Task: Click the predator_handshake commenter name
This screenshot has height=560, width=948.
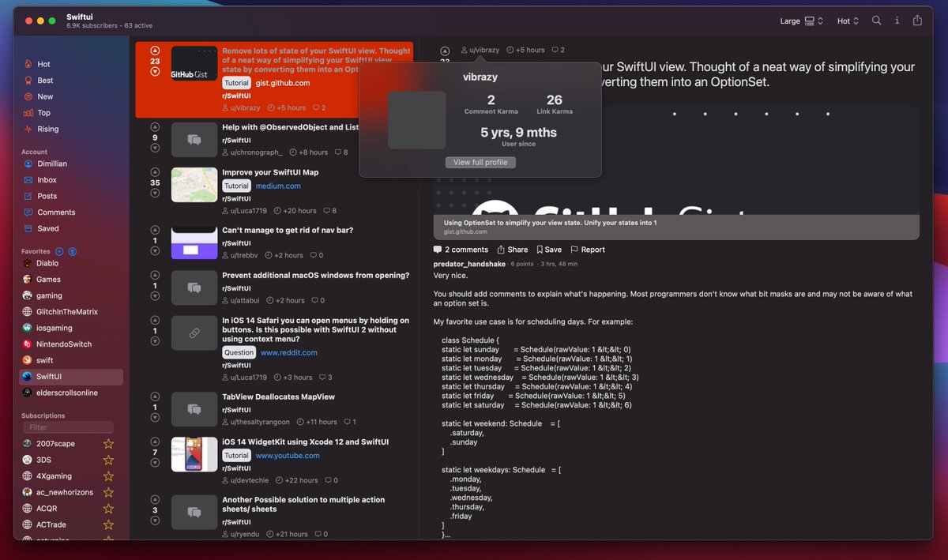Action: 469,264
